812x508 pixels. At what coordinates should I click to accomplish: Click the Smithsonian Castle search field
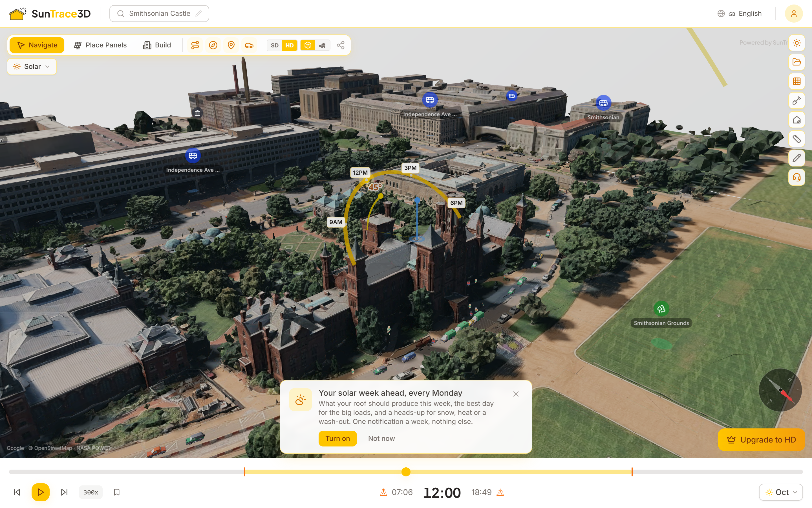[159, 14]
